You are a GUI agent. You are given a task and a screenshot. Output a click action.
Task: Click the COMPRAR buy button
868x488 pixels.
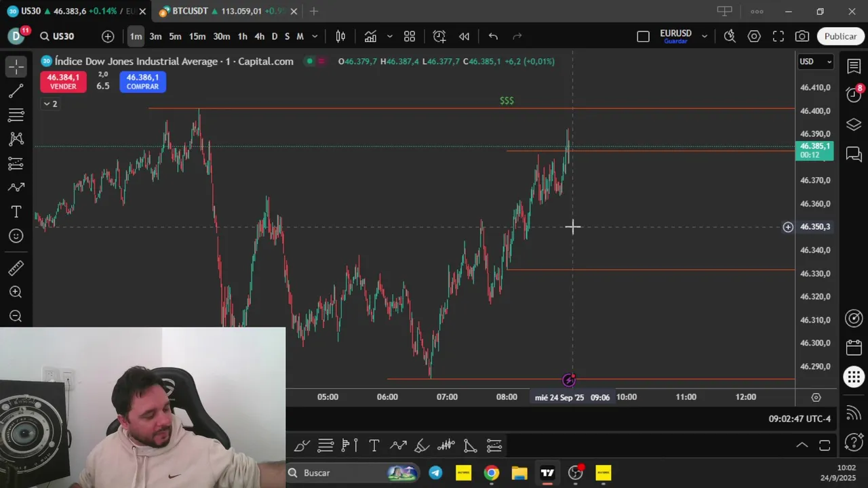(x=142, y=82)
